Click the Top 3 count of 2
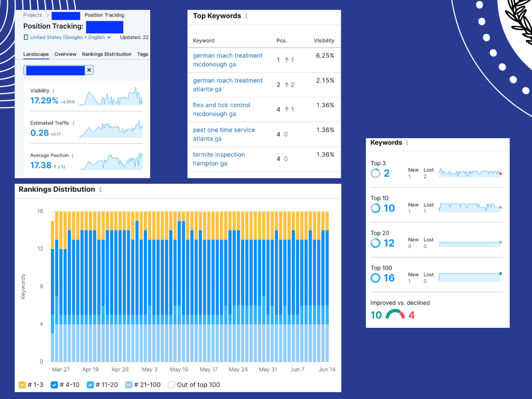 pos(387,174)
